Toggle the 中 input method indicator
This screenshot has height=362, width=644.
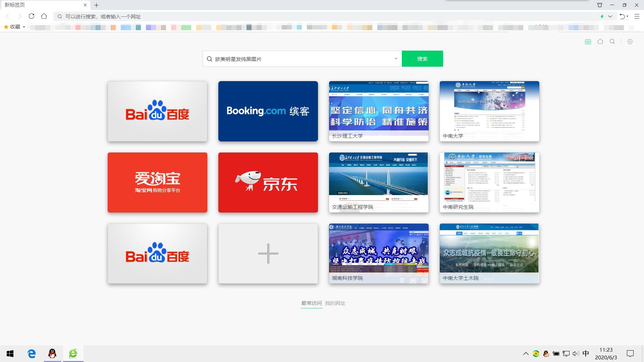coord(586,354)
